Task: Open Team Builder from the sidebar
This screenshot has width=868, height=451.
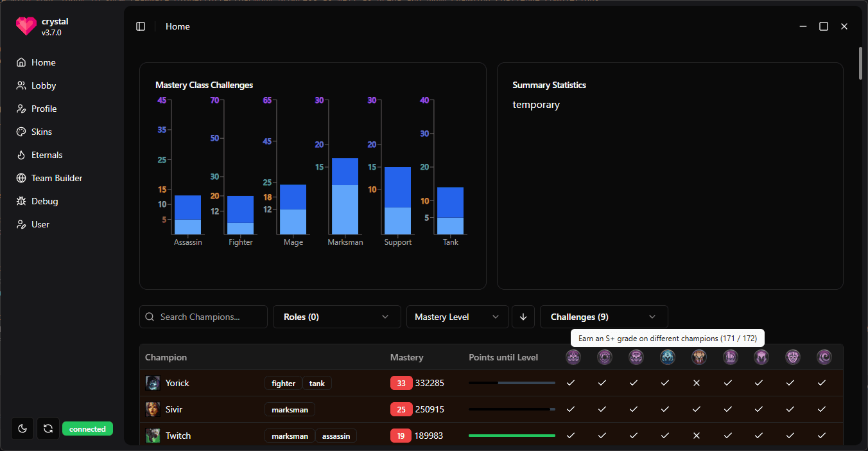Action: point(56,178)
